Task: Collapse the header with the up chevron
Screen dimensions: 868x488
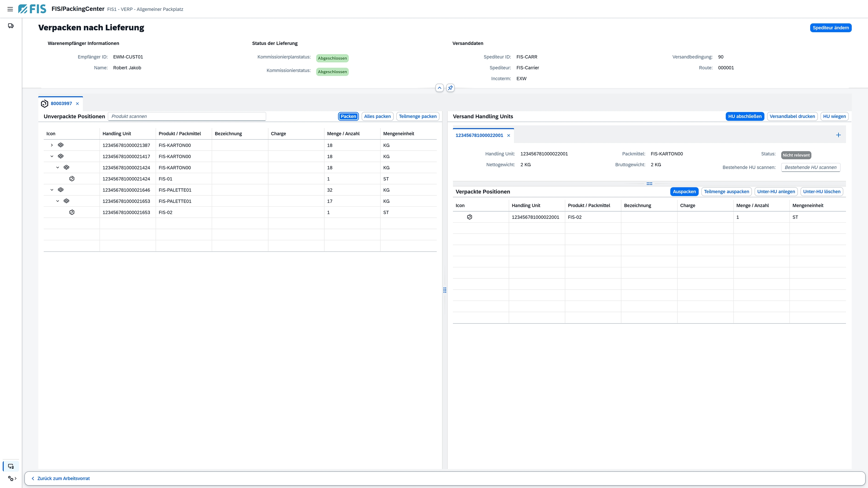Action: click(x=439, y=88)
